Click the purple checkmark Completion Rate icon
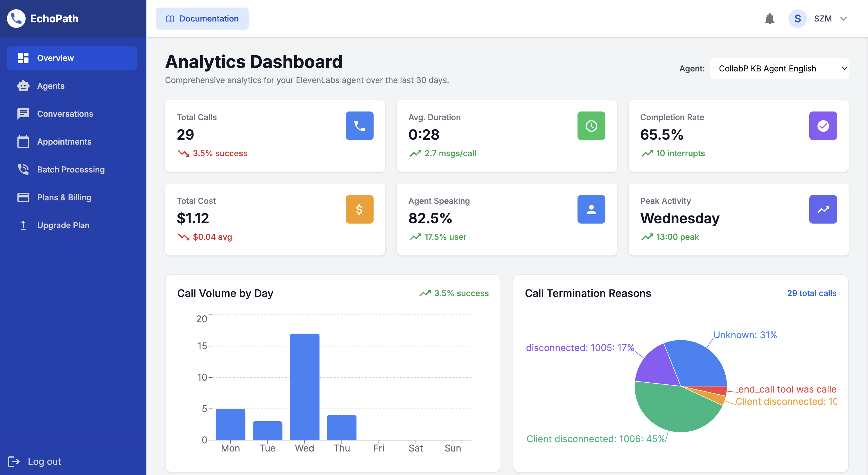Image resolution: width=868 pixels, height=475 pixels. (x=822, y=126)
